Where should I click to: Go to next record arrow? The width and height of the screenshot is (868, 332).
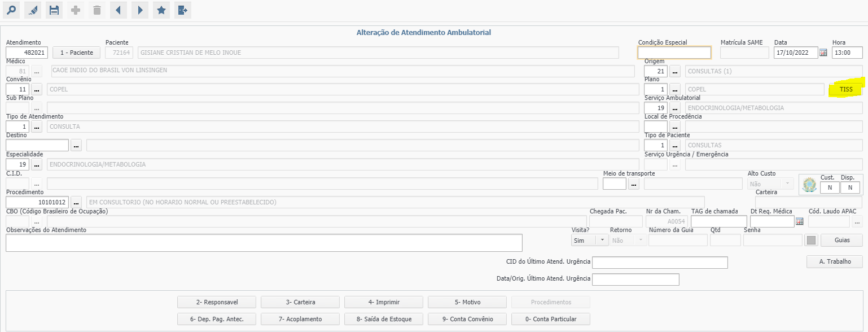click(140, 10)
